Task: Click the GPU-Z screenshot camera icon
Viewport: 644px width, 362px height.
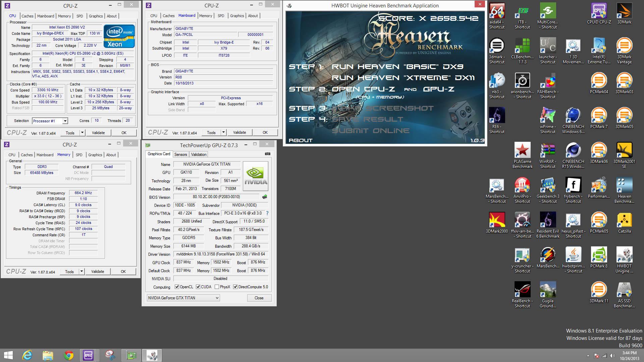Action: click(x=267, y=154)
